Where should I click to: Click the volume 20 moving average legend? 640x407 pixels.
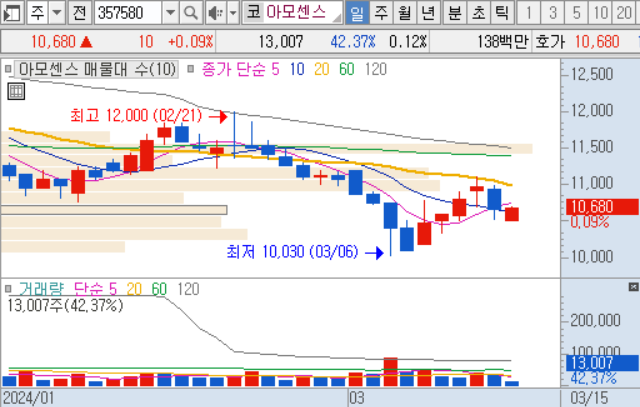[x=134, y=289]
